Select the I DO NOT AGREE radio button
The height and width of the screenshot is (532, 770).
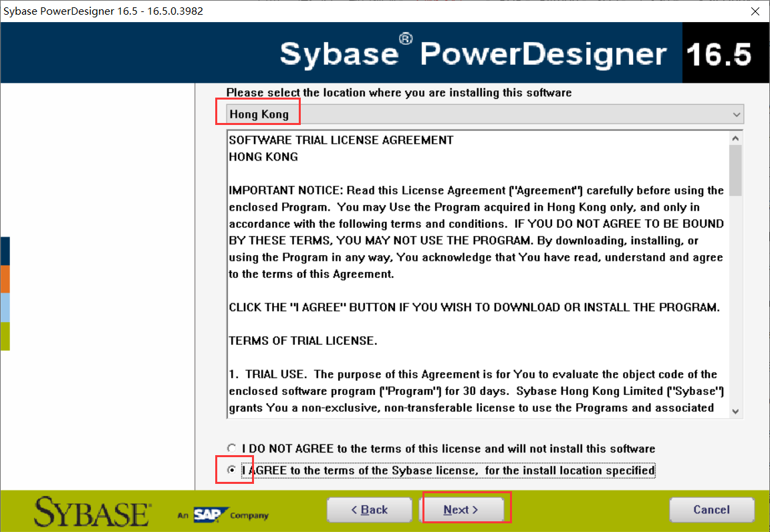click(232, 448)
